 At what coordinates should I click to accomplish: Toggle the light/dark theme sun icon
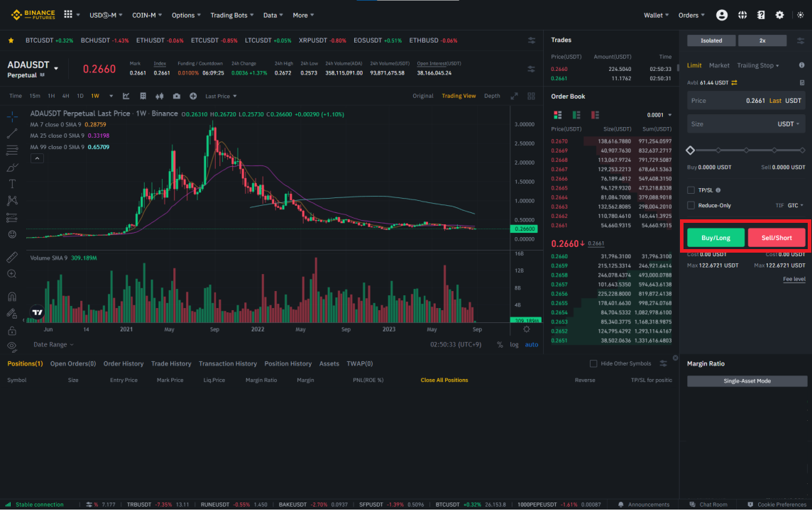pos(800,15)
